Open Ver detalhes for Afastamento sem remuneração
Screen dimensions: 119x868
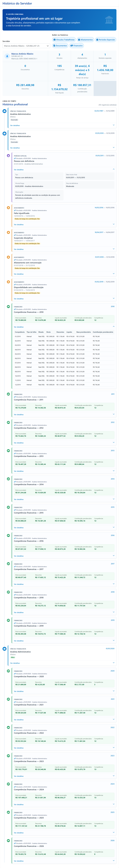19,274
